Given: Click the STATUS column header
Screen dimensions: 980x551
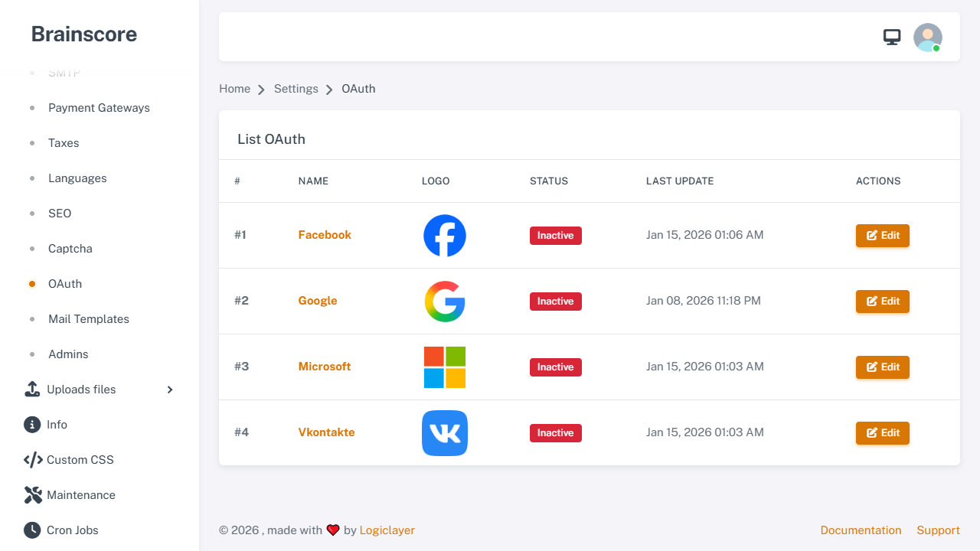Looking at the screenshot, I should click(549, 181).
